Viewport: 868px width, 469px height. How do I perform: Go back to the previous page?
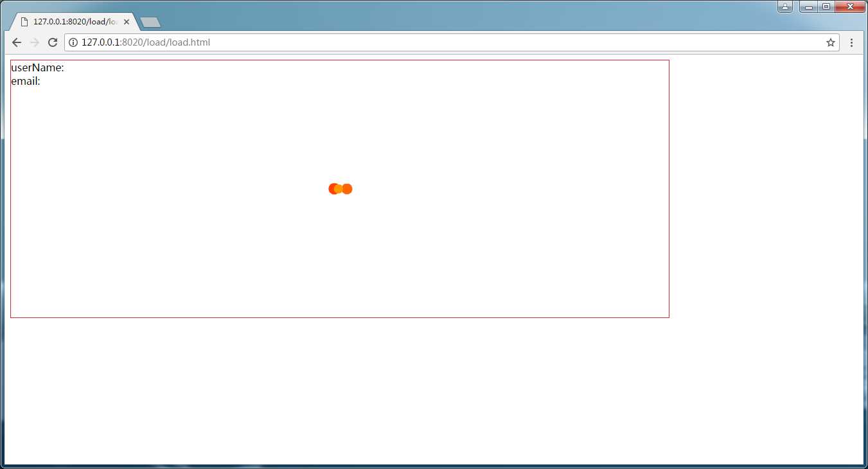point(17,42)
